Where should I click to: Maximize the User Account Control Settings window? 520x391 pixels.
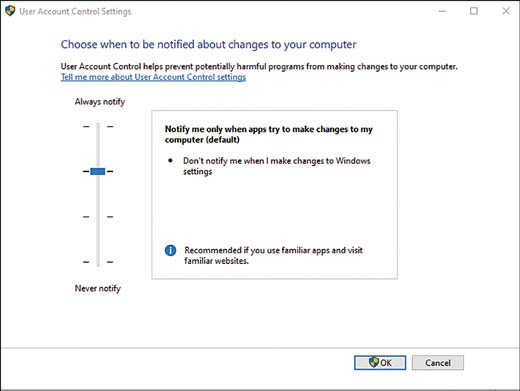[474, 11]
